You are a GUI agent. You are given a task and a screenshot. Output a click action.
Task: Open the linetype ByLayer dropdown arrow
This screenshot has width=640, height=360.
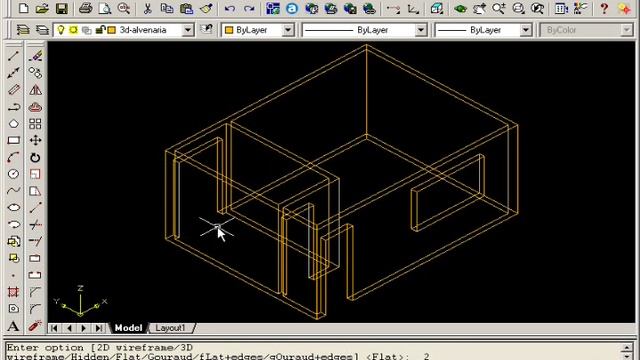[420, 30]
